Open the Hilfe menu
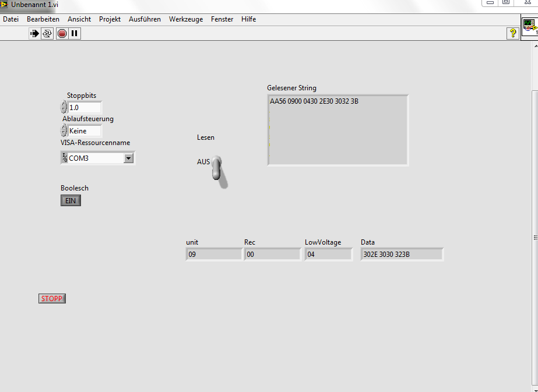 (248, 19)
